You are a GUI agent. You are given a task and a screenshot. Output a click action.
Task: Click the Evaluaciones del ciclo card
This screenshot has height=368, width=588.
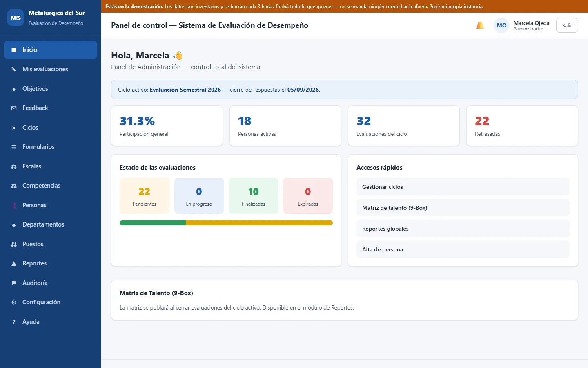click(404, 126)
